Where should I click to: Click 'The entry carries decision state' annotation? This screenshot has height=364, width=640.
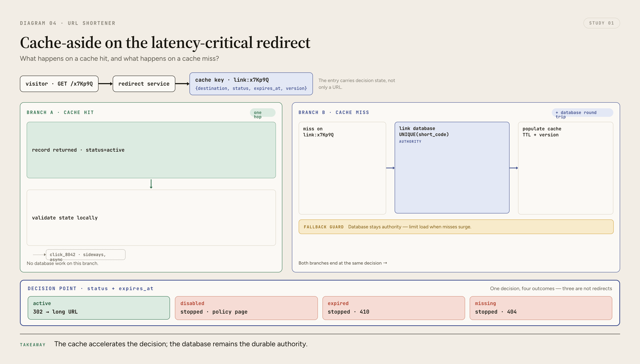pos(357,84)
